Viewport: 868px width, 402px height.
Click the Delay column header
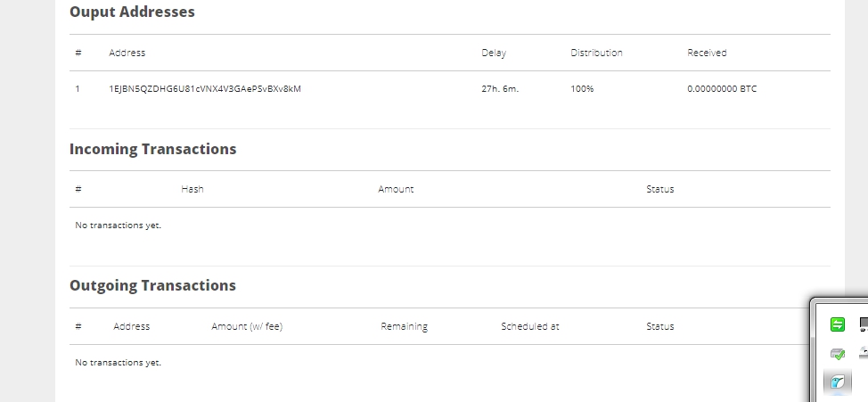pos(494,53)
